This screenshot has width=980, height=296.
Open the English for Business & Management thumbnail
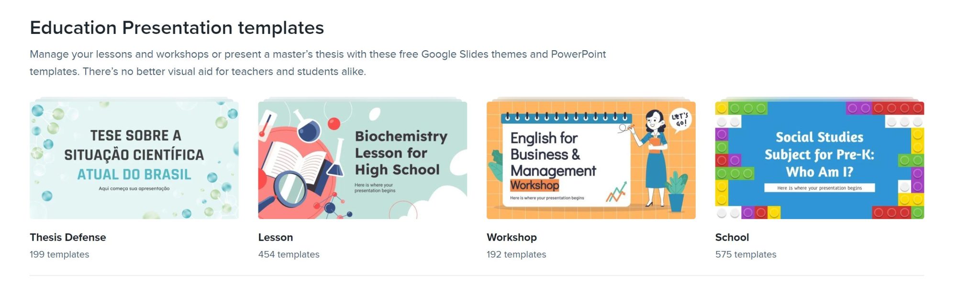(590, 160)
